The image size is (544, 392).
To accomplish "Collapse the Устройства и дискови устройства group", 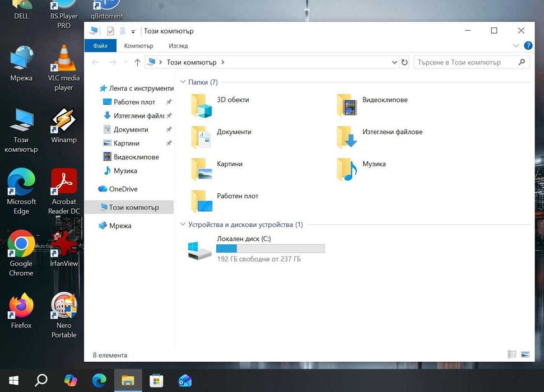I will point(183,225).
